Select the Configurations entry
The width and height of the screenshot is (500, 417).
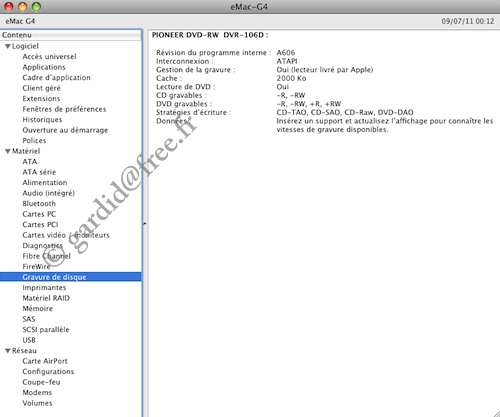[48, 372]
